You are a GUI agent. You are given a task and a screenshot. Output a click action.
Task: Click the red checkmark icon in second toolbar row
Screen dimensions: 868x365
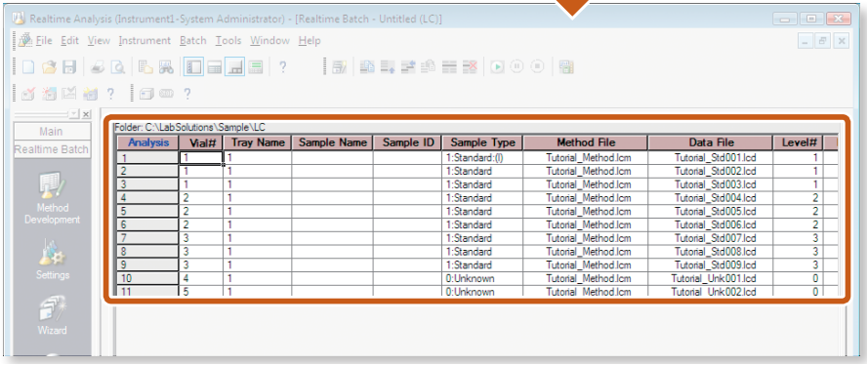(x=28, y=94)
